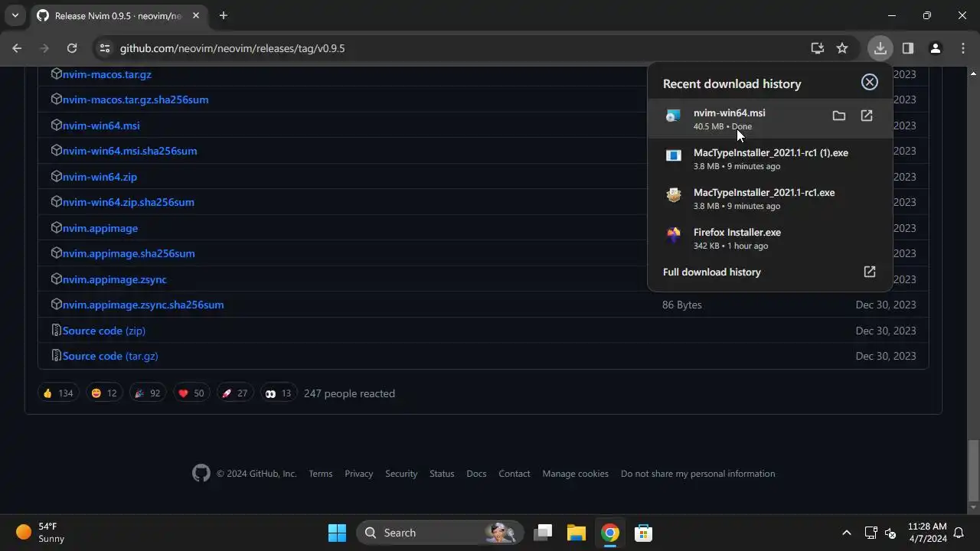
Task: Close the Recent download history popup
Action: [870, 82]
